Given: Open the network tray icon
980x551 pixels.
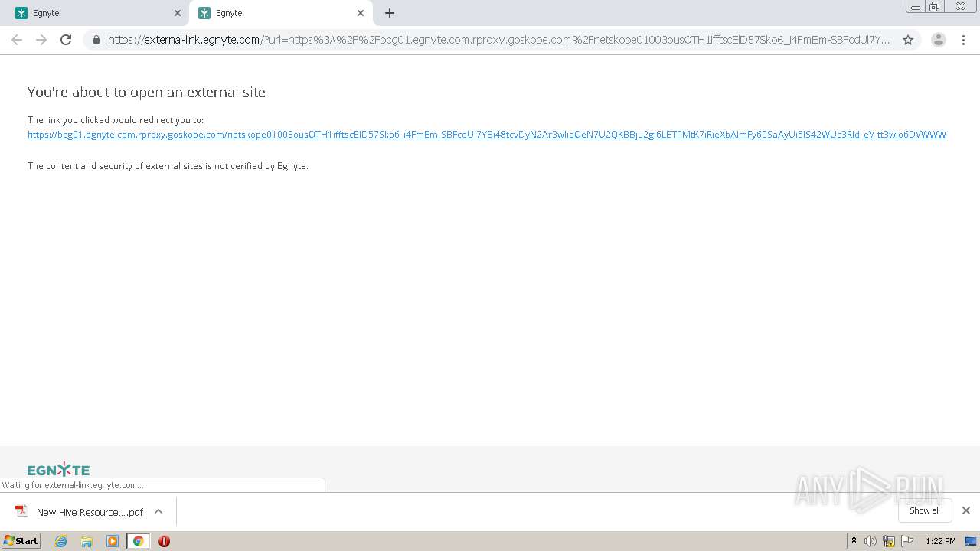Looking at the screenshot, I should coord(889,541).
